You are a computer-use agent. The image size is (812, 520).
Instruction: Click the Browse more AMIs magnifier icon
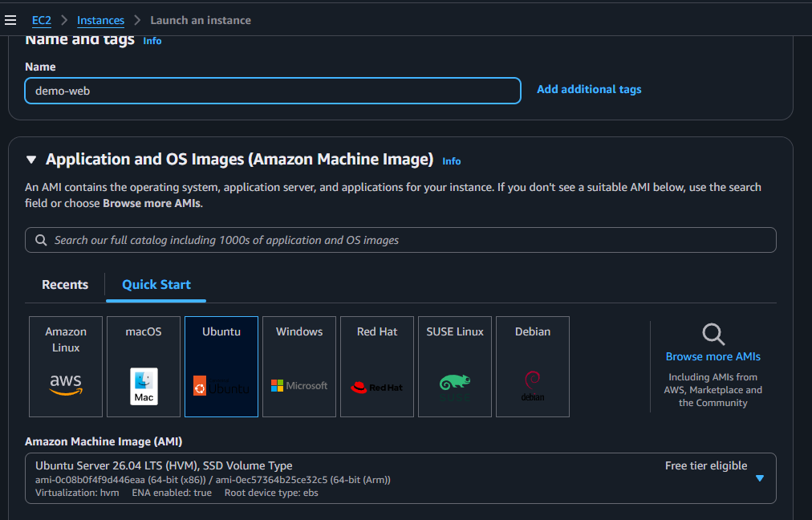coord(713,334)
